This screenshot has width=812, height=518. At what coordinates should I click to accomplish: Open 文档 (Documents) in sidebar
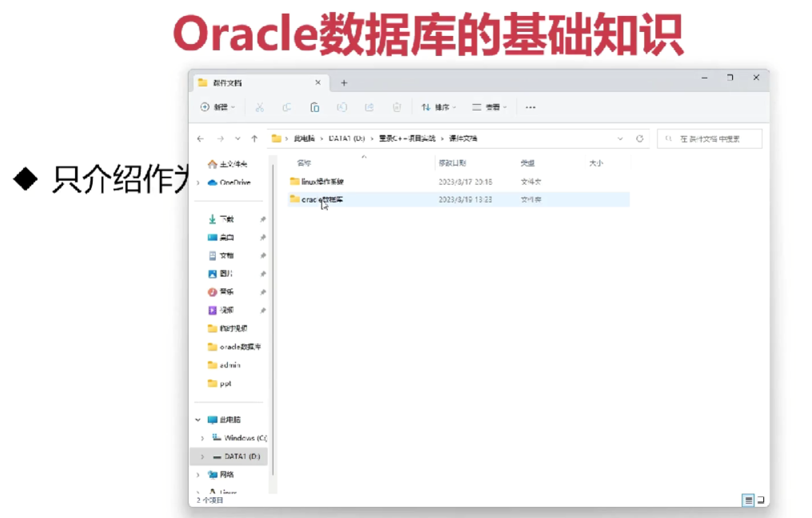point(221,255)
